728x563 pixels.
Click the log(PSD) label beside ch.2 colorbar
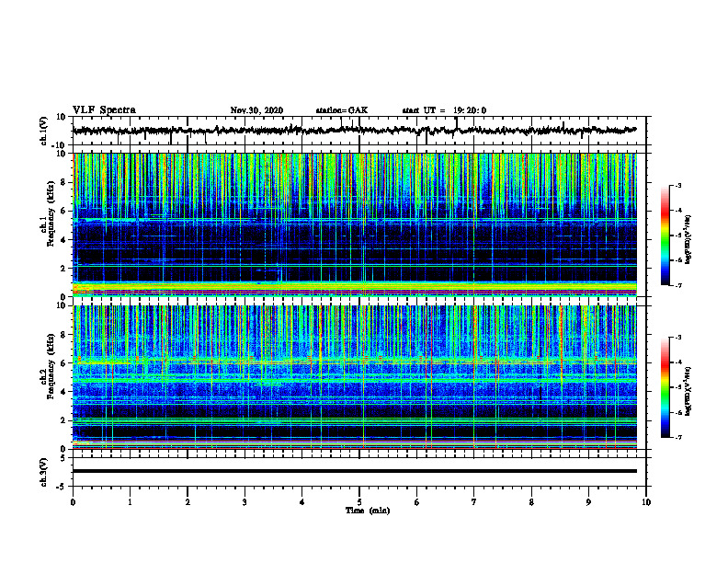tap(688, 392)
